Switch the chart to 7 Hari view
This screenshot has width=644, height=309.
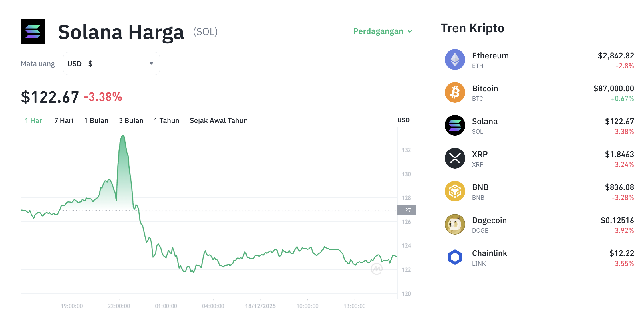[63, 120]
